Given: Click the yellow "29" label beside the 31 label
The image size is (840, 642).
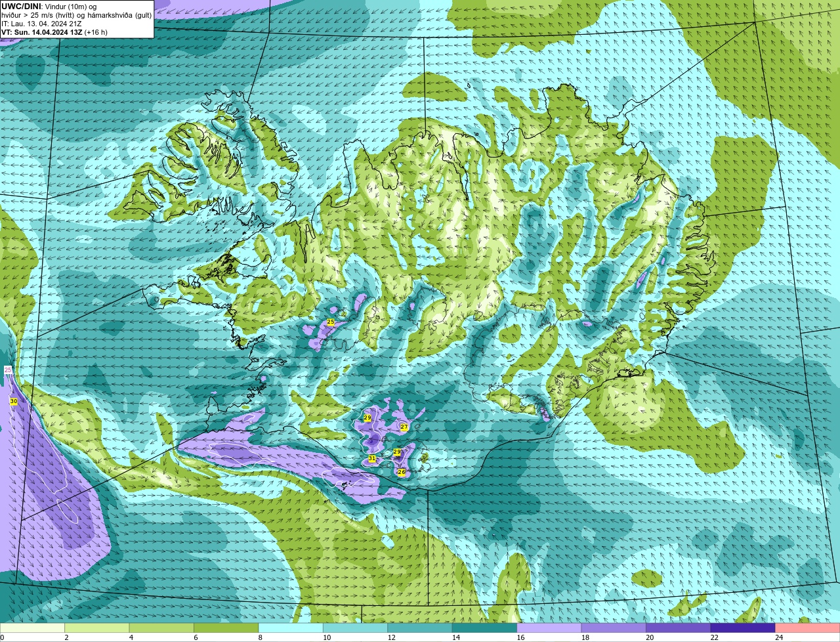Looking at the screenshot, I should pyautogui.click(x=397, y=452).
